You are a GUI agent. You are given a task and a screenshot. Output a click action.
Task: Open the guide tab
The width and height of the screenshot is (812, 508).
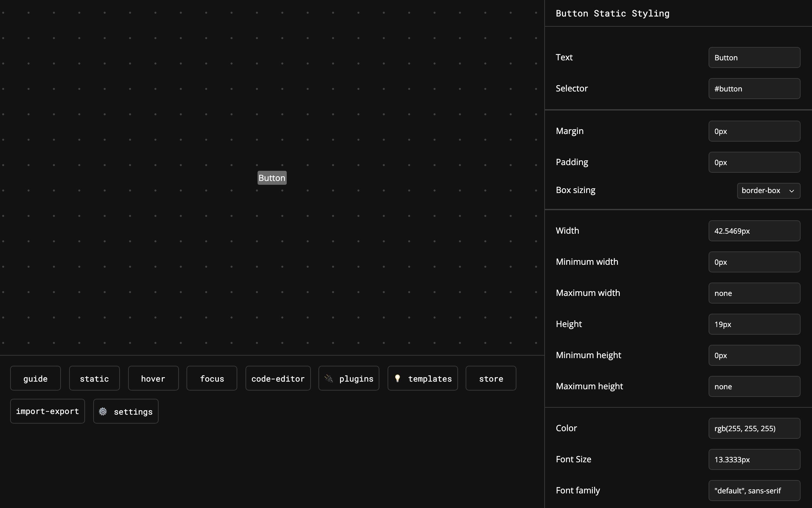click(x=36, y=378)
